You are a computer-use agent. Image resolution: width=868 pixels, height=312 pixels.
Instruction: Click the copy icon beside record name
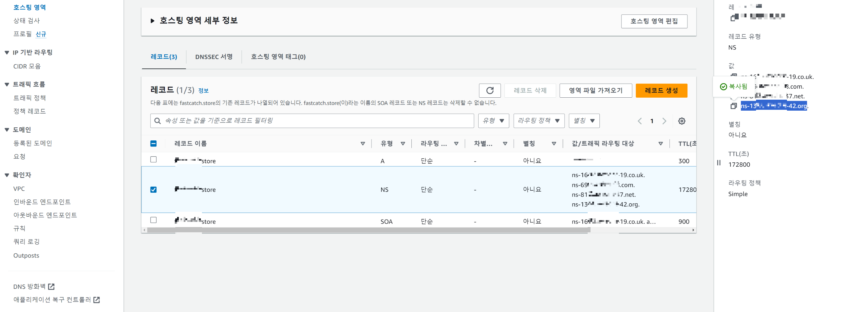click(x=733, y=17)
